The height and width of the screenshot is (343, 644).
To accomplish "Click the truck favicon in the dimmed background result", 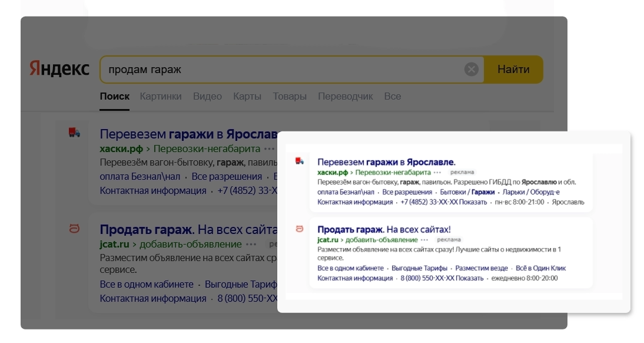I will [74, 133].
